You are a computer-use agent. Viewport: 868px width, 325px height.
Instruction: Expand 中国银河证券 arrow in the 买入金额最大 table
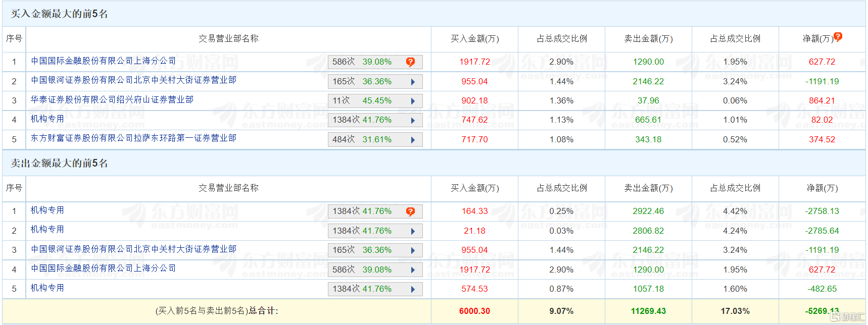(x=413, y=82)
